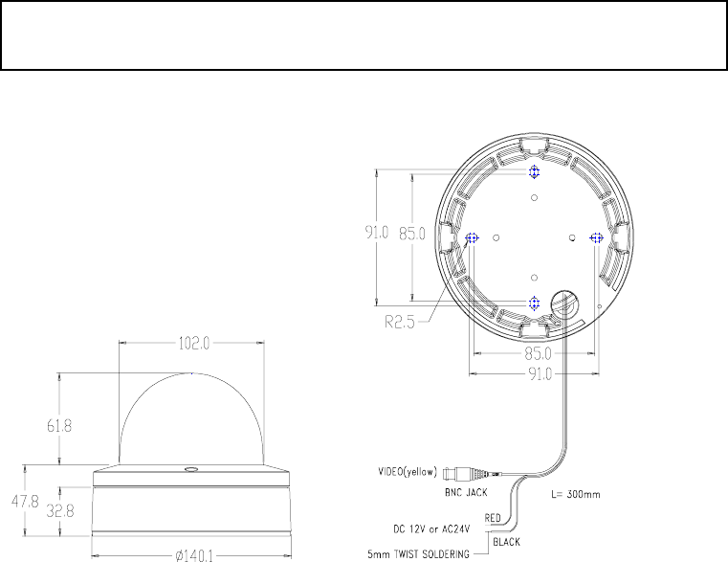Click the 5mm TWIST SOLDERING note
The width and height of the screenshot is (728, 562).
tap(418, 554)
